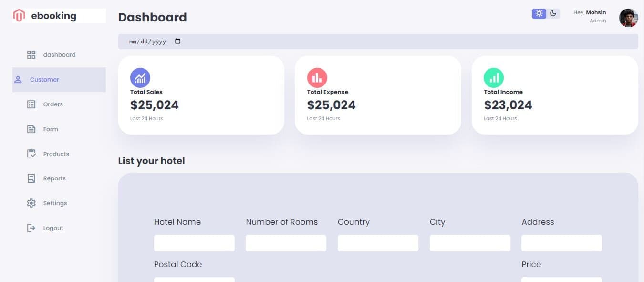Open Mohsin's profile avatar
Image resolution: width=644 pixels, height=282 pixels.
click(628, 18)
